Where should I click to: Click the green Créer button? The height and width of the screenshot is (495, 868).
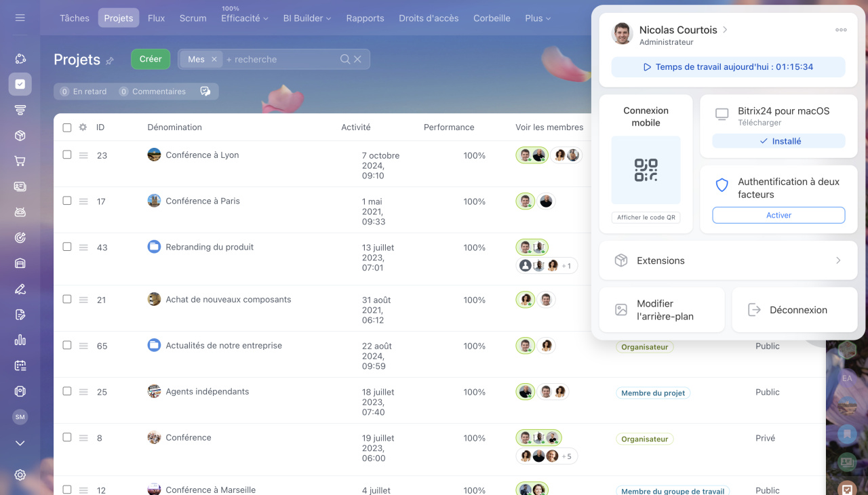point(151,59)
